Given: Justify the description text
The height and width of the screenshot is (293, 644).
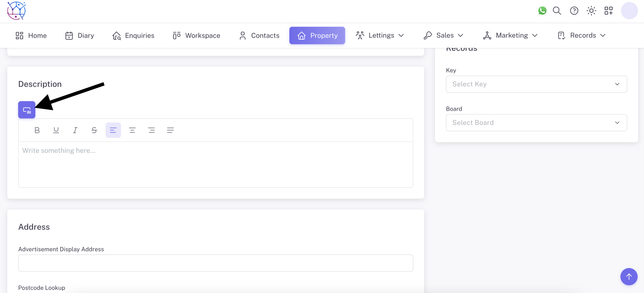Looking at the screenshot, I should 170,130.
